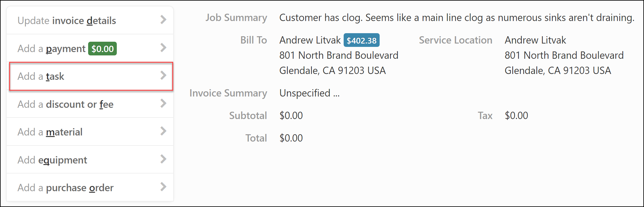Open Add a material option

pyautogui.click(x=50, y=132)
